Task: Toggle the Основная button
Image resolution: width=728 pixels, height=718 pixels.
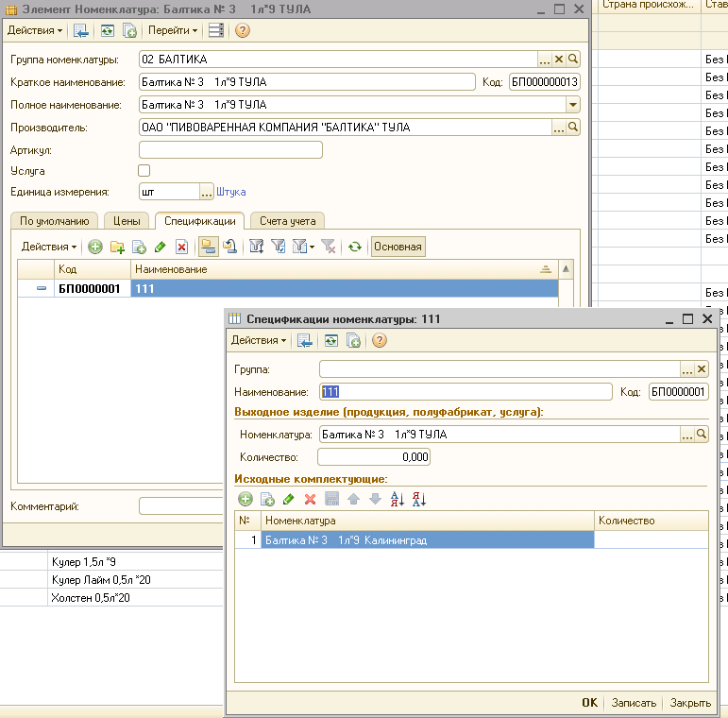Action: [x=398, y=247]
